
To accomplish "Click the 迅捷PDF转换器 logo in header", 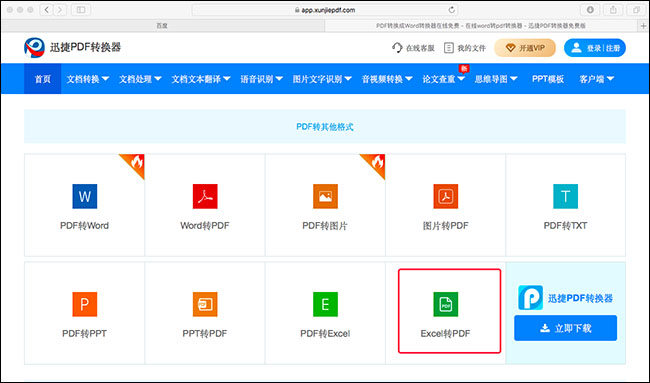I will (x=34, y=48).
